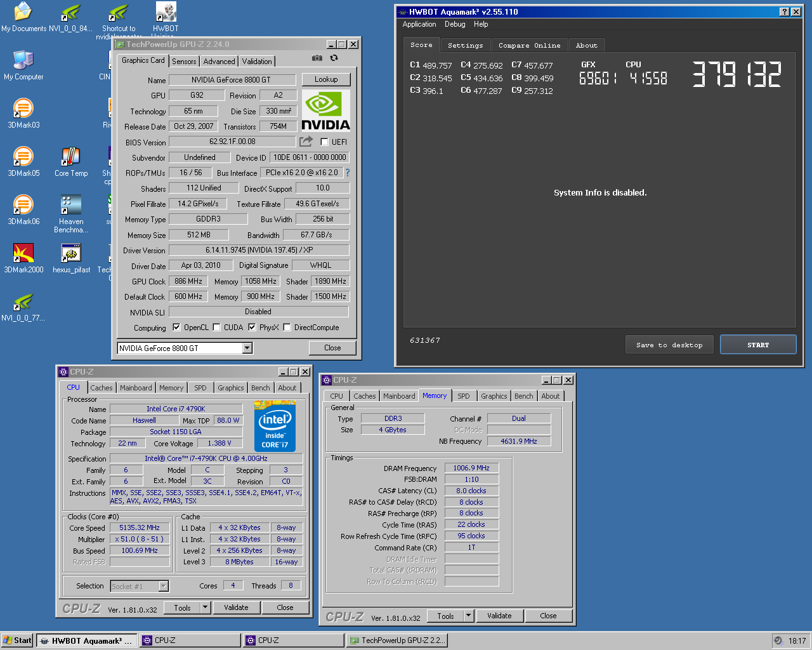Click Validate in the CPU-Z CPU window
This screenshot has width=812, height=650.
point(236,608)
